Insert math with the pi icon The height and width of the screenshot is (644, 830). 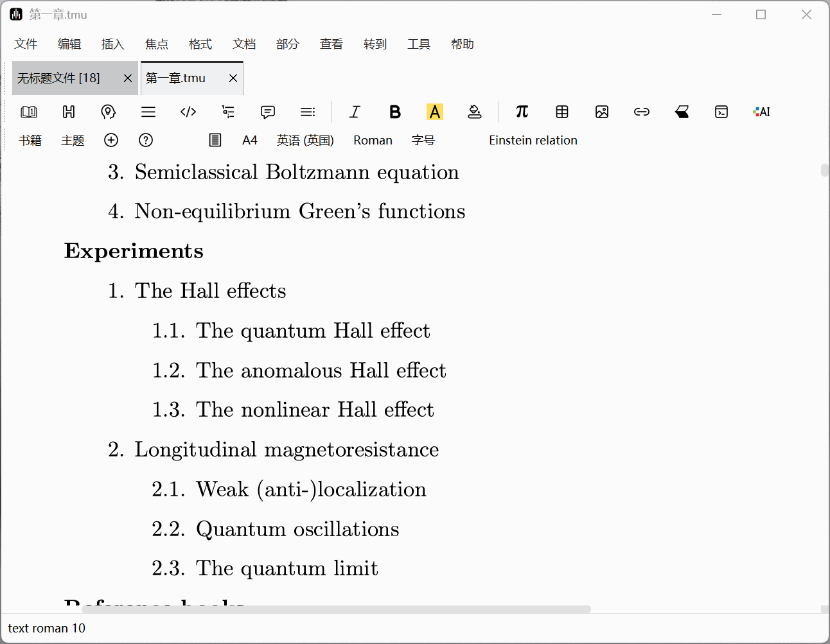[x=522, y=112]
